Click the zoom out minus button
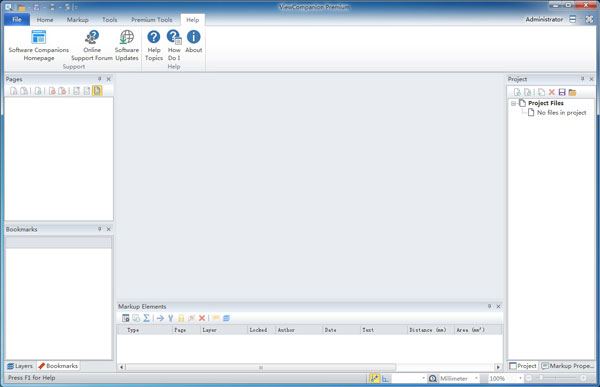Viewport: 600px width, 387px height. click(x=528, y=378)
